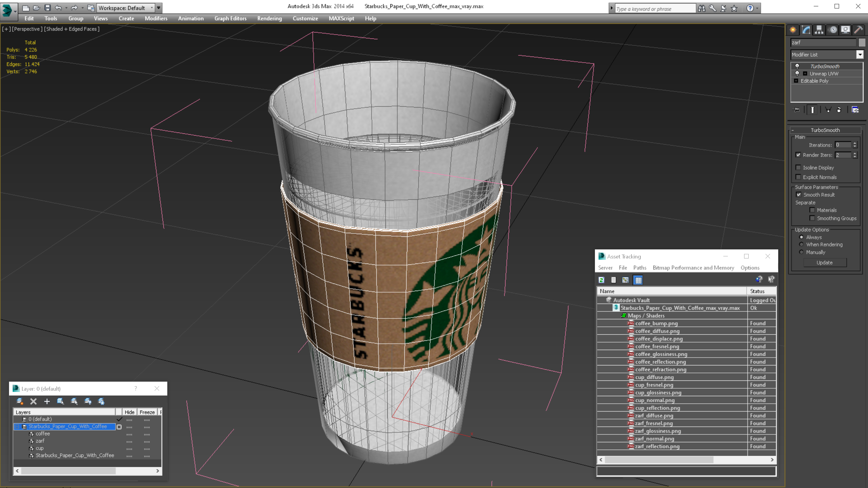Click the Tree View icon in Asset Tracking
The image size is (868, 488).
(x=626, y=280)
